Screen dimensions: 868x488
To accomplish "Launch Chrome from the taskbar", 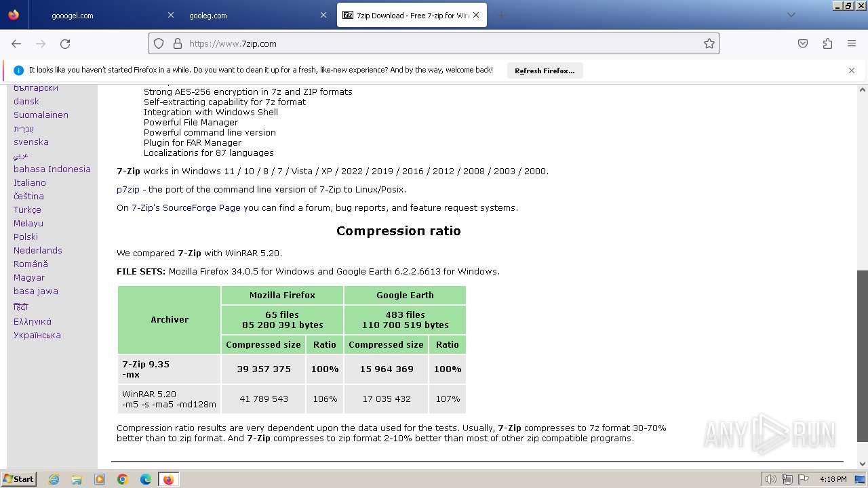I will coord(123,479).
